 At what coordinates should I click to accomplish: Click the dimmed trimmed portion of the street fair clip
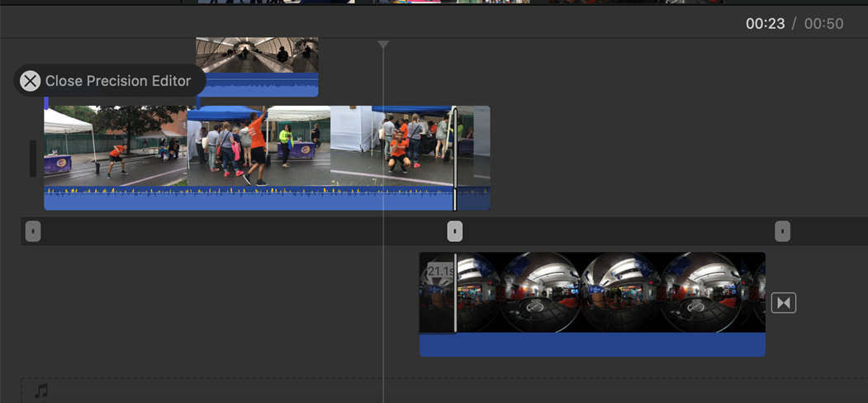(473, 158)
